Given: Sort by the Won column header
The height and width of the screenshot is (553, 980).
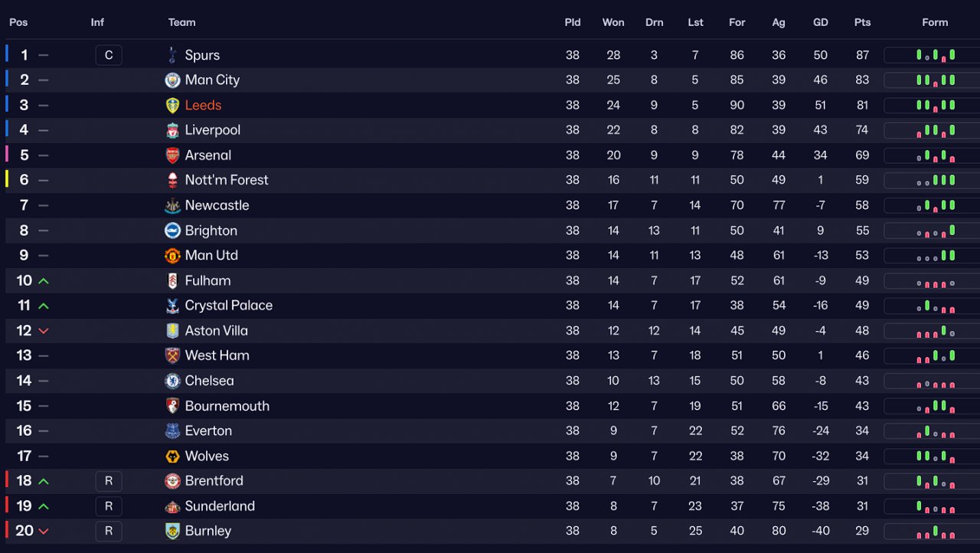Looking at the screenshot, I should pos(612,22).
